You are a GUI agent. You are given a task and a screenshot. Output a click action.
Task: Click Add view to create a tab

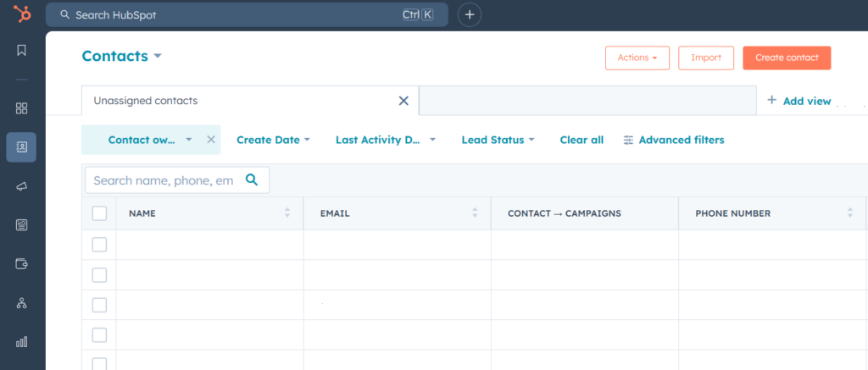coord(798,101)
